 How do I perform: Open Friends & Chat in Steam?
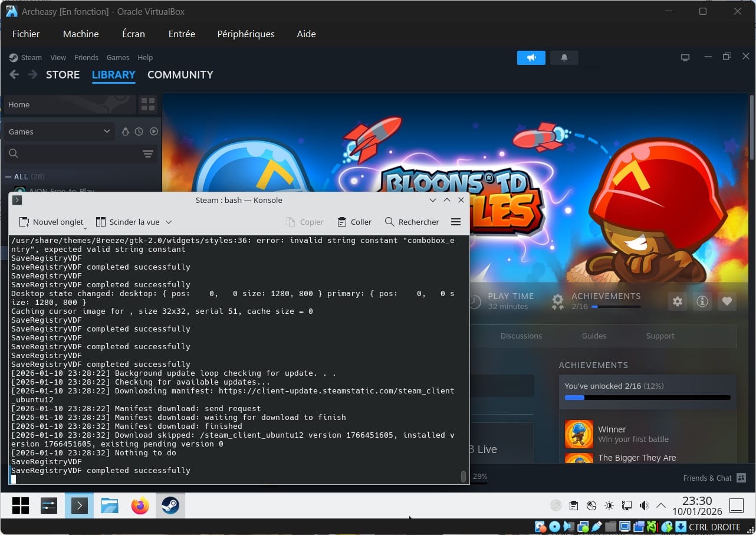click(x=714, y=478)
